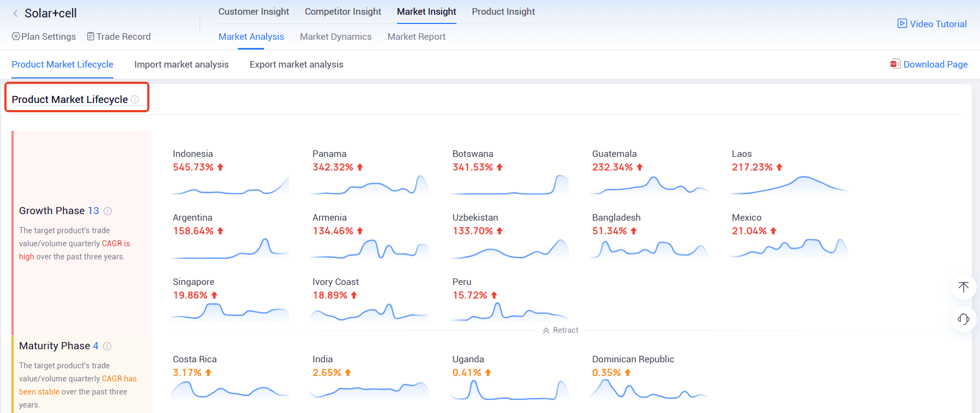980x413 pixels.
Task: Click Indonesia trend sparkline chart
Action: 230,185
